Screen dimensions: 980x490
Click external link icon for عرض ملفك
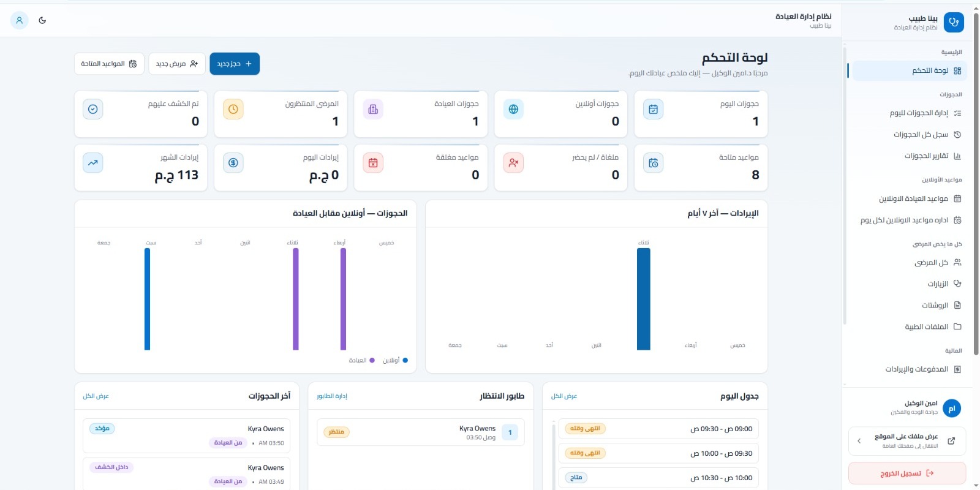951,441
